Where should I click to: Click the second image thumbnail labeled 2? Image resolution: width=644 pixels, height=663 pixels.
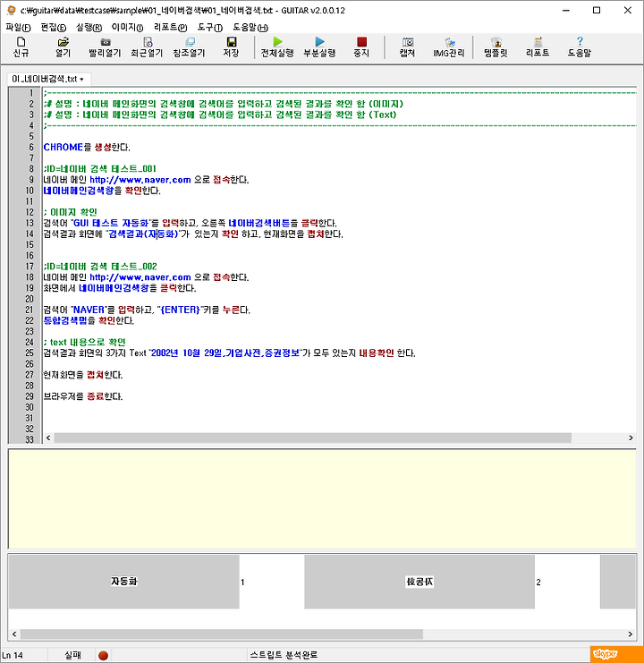(419, 582)
